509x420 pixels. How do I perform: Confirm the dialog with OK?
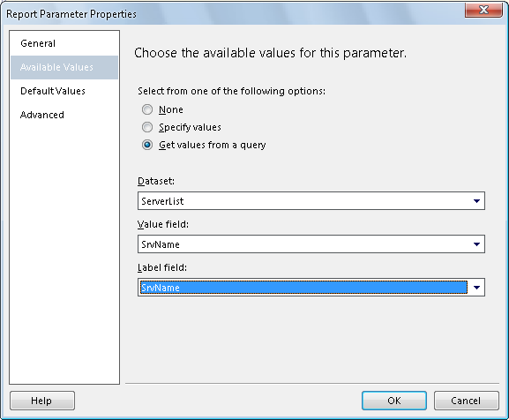394,401
